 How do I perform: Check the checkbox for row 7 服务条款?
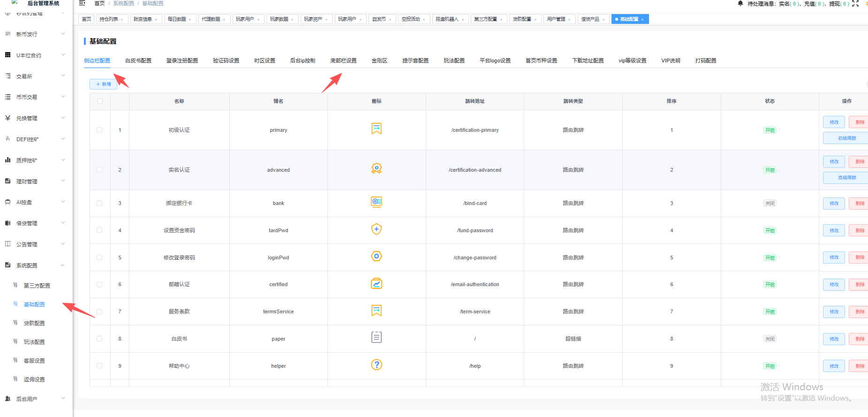pos(99,311)
